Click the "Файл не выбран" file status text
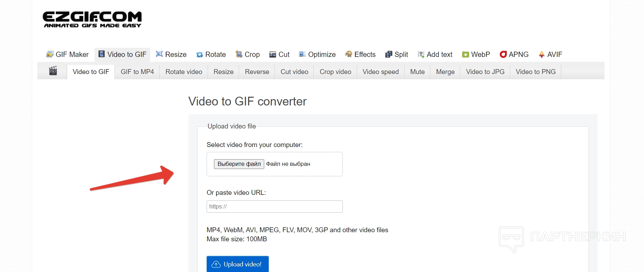The height and width of the screenshot is (272, 644). coord(288,164)
